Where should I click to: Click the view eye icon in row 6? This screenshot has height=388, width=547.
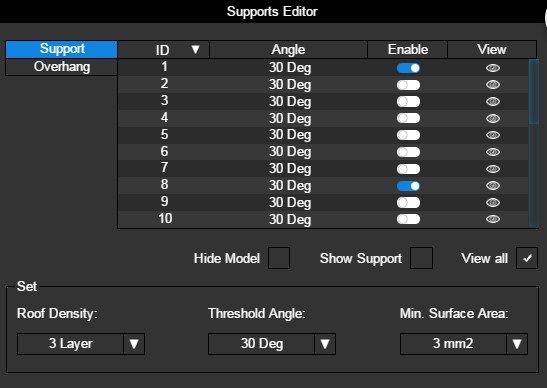point(493,152)
